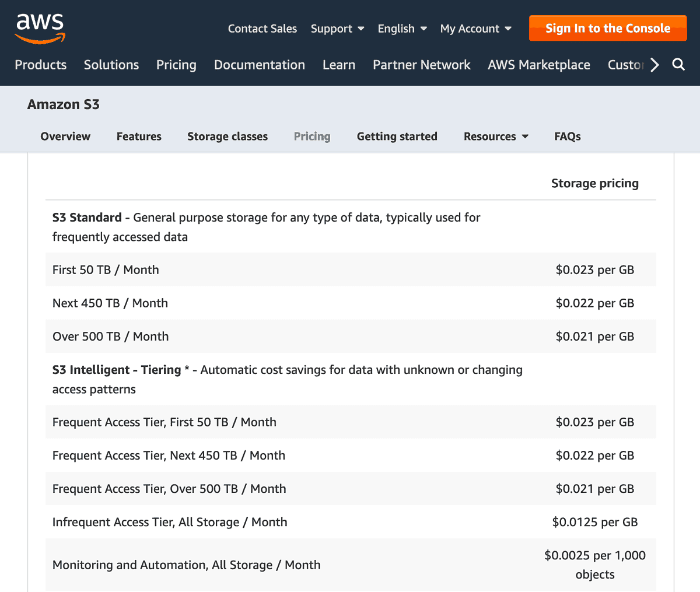Open the Solutions menu
The height and width of the screenshot is (592, 700).
tap(111, 65)
